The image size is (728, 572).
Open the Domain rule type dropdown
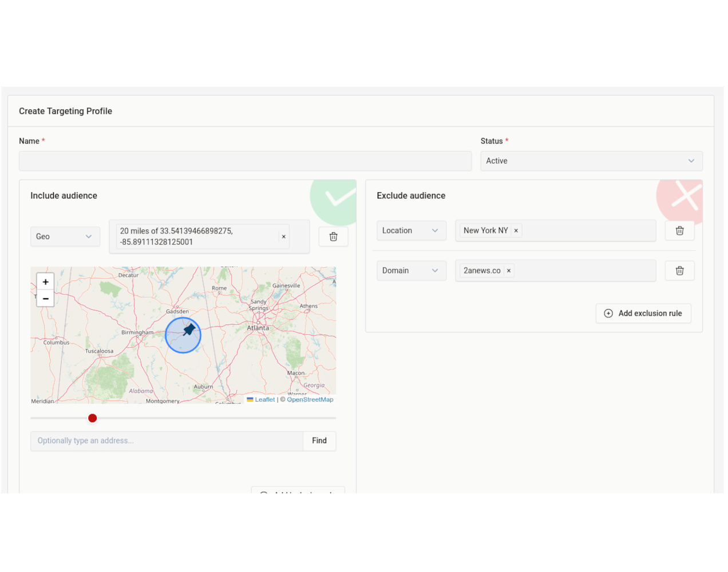pos(411,271)
